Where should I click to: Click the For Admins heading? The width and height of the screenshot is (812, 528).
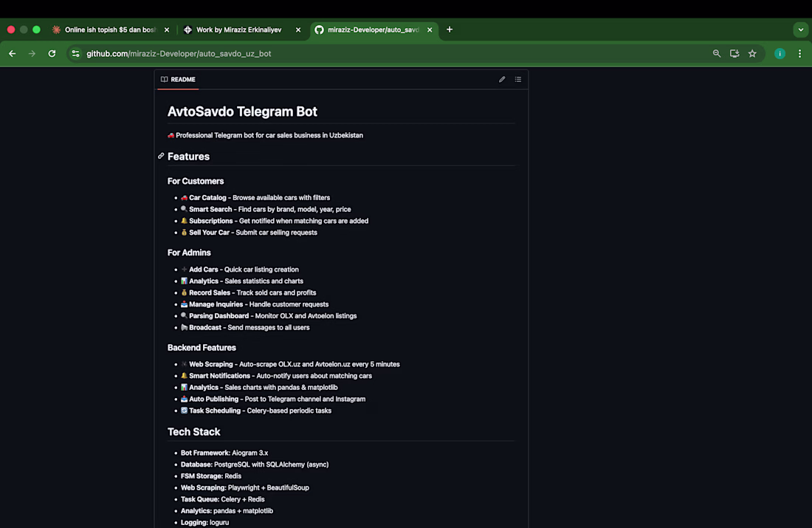click(189, 253)
